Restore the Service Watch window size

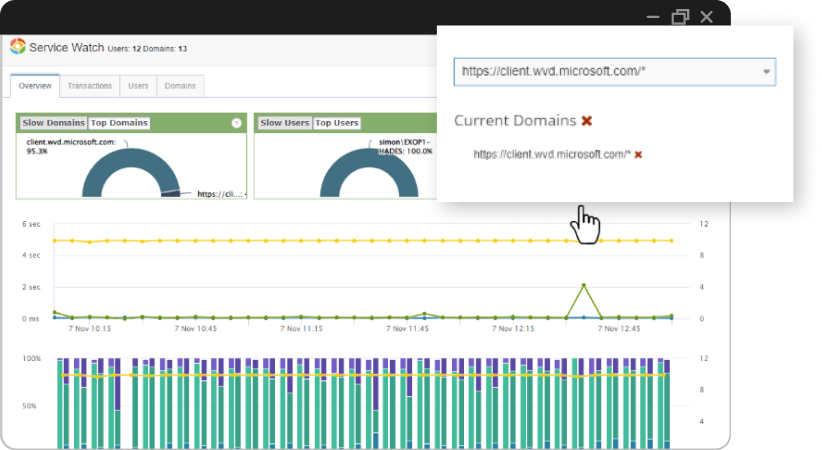680,17
